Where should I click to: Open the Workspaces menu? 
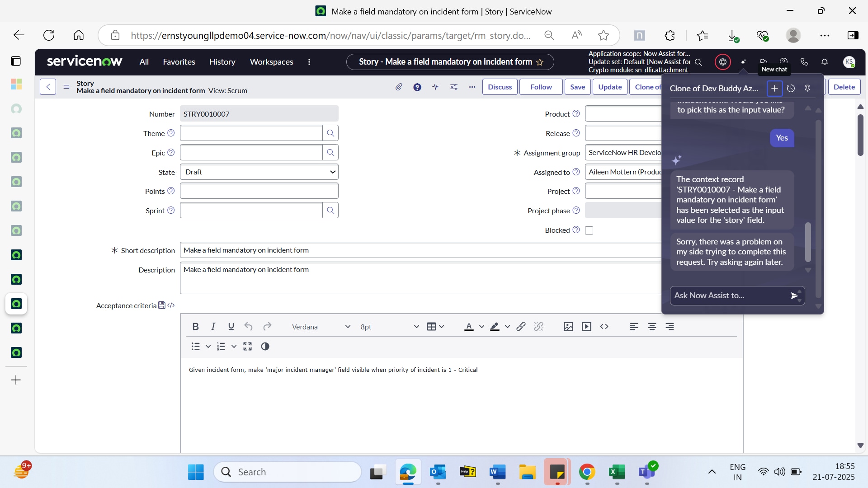(x=271, y=62)
